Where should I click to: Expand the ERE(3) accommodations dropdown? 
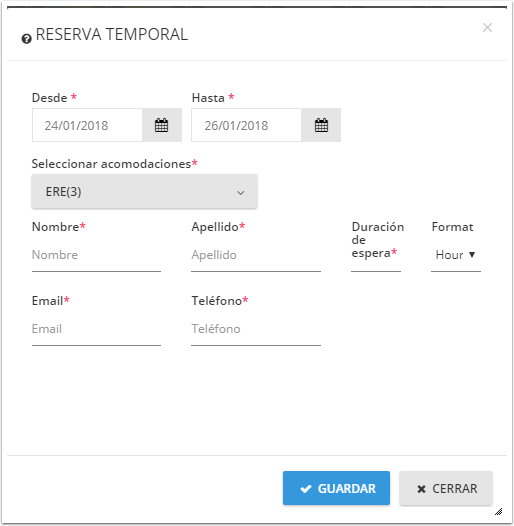coord(145,192)
